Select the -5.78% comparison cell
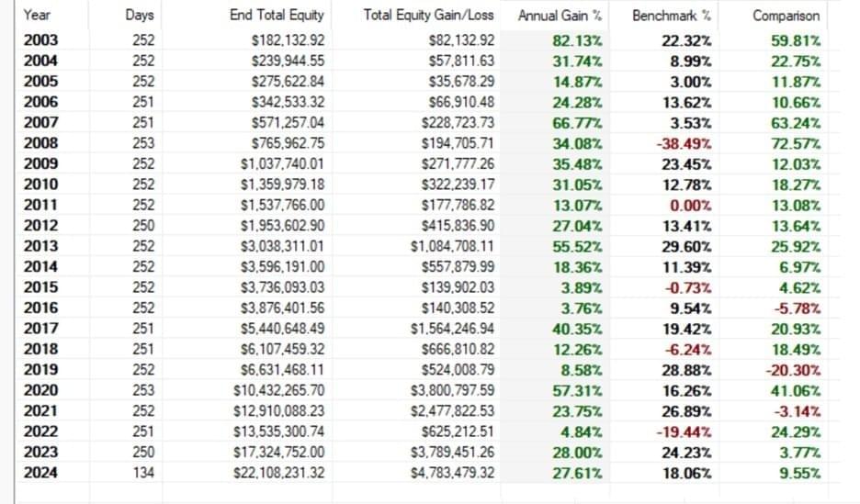 tap(798, 308)
